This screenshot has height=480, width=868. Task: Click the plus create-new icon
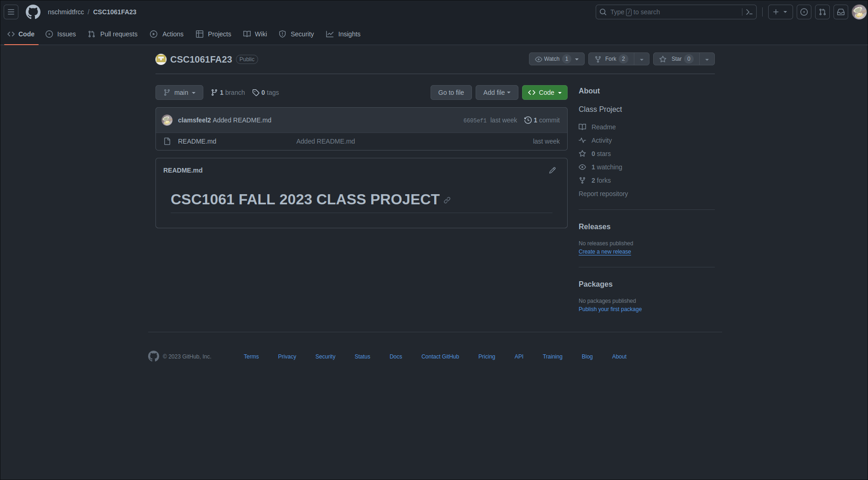[x=776, y=12]
